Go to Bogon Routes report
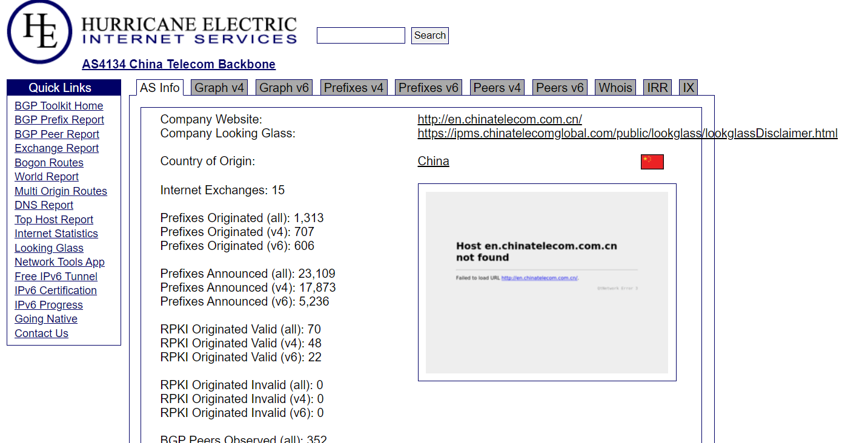The width and height of the screenshot is (868, 443). click(49, 163)
